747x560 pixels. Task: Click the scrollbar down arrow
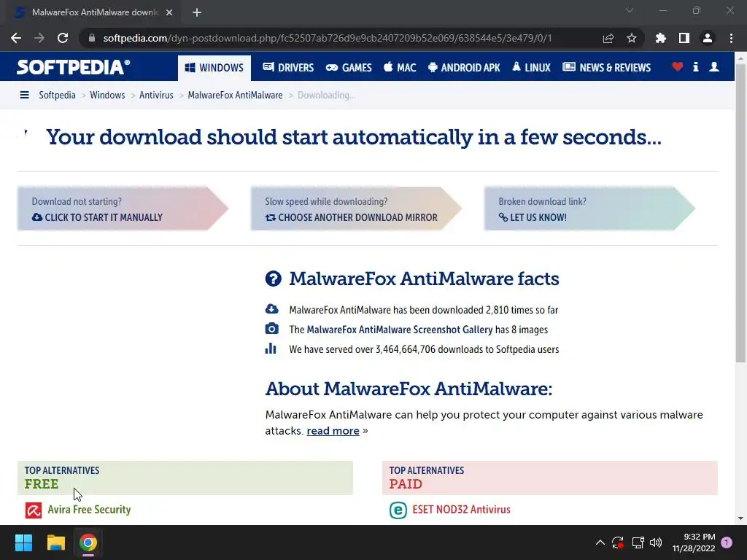coord(740,518)
